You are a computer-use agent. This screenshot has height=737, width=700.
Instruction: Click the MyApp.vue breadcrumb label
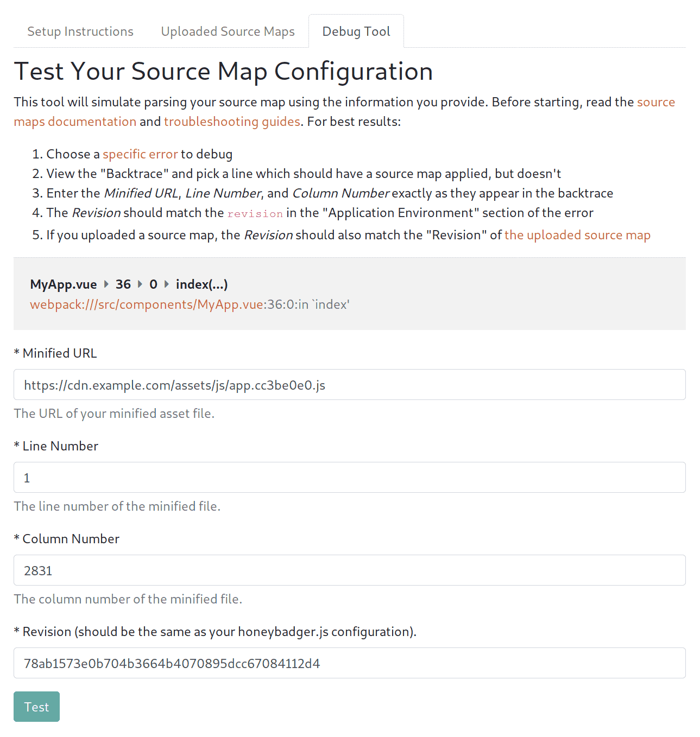click(x=64, y=284)
